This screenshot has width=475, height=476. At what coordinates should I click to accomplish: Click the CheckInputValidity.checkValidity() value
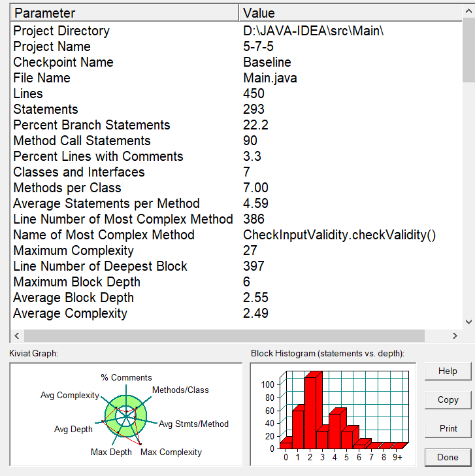[x=339, y=235]
